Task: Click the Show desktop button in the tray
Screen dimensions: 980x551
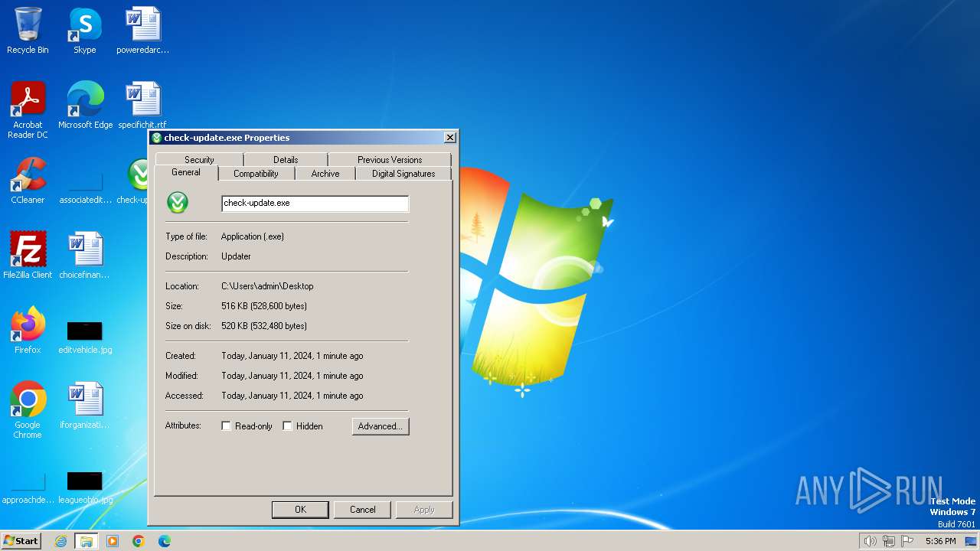Action: click(972, 541)
